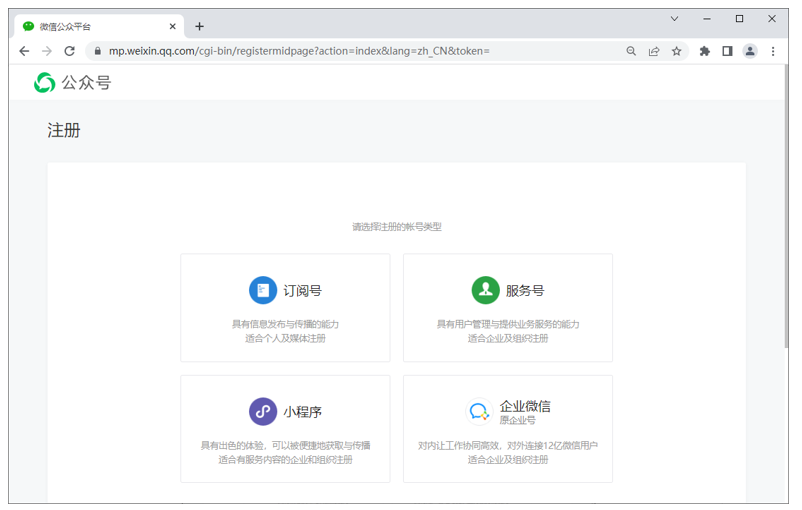Screen dimensions: 802x510
Task: Click text 具有出色的体验，可以被便捷地获取与传播
Action: point(285,446)
